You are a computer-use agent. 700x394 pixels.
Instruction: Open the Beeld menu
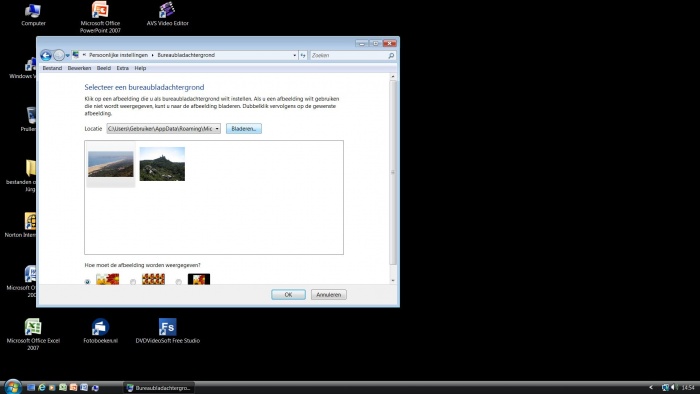[x=104, y=68]
